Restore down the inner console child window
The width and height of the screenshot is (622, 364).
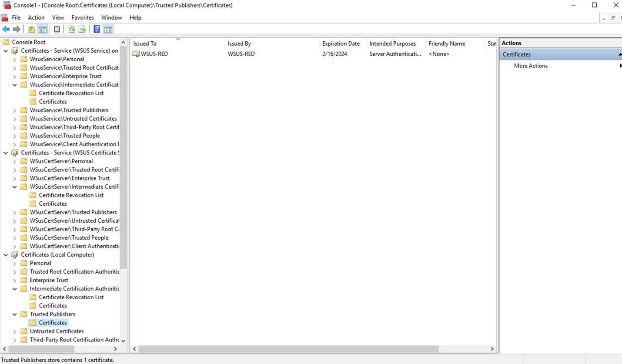(613, 18)
